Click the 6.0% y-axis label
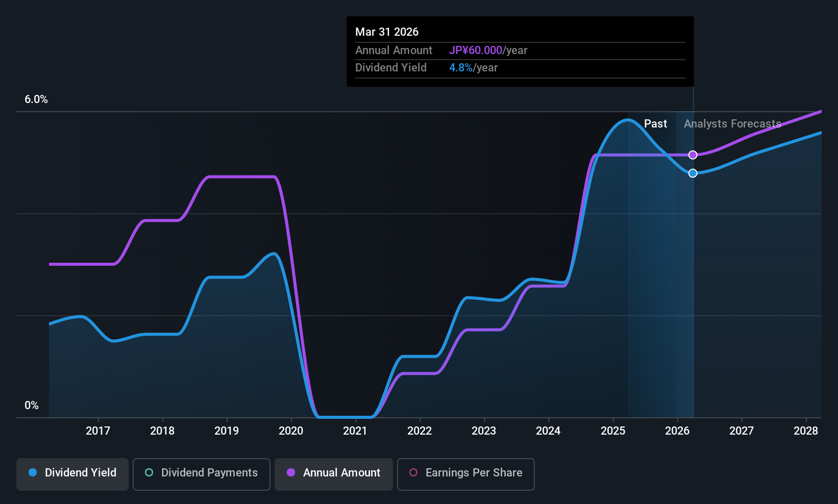This screenshot has height=504, width=838. click(x=36, y=99)
